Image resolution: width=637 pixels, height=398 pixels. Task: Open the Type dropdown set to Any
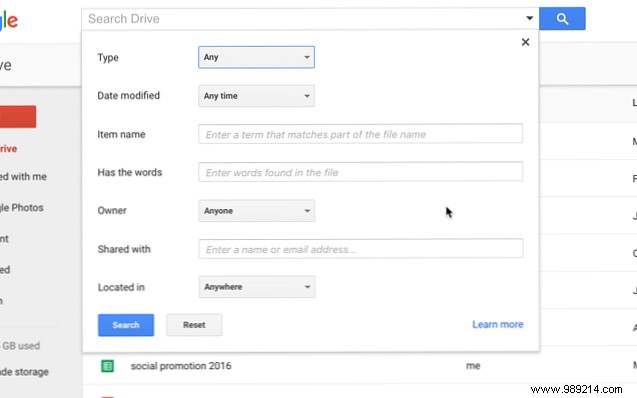coord(256,57)
